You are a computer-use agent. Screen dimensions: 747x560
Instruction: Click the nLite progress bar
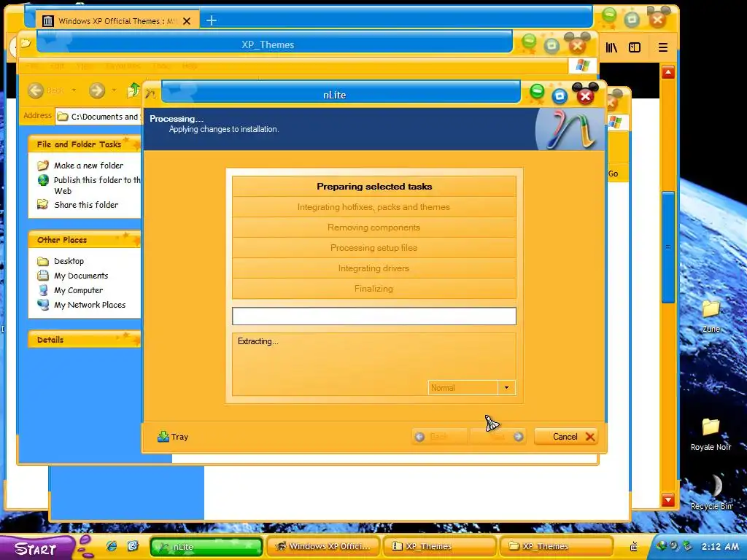(x=374, y=316)
